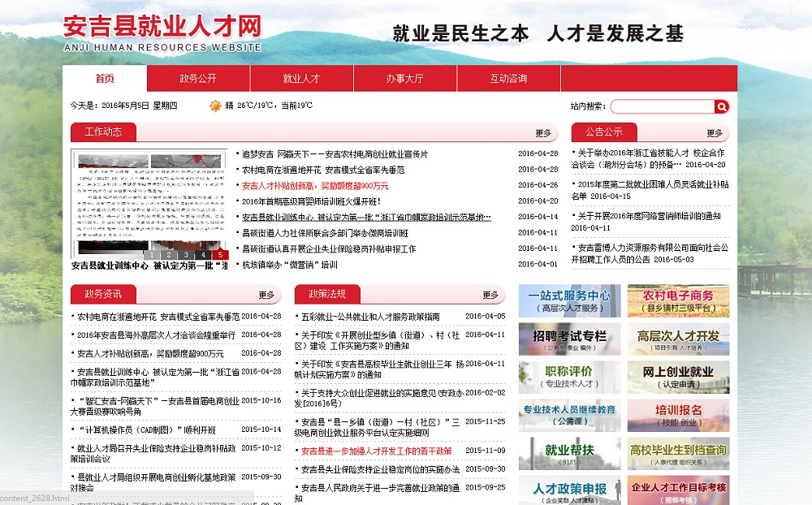Image resolution: width=812 pixels, height=505 pixels.
Task: Click 更多 in the 公告公示 section
Action: (x=715, y=133)
